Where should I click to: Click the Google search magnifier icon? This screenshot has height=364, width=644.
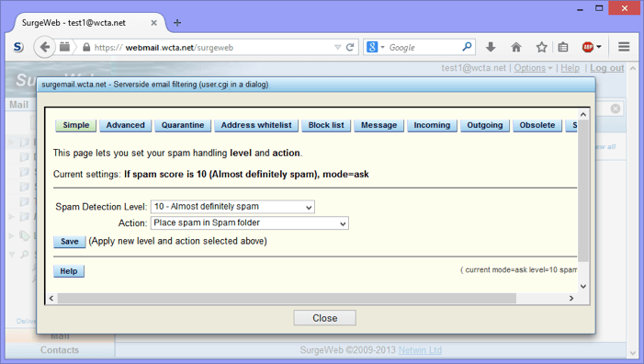pos(467,47)
